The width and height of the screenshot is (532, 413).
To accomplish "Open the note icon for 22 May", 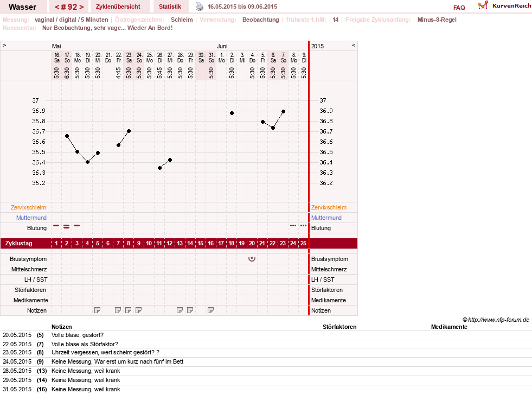I will tap(118, 310).
